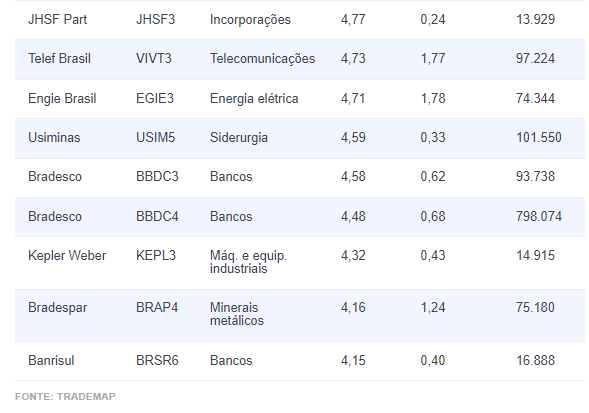
Task: Click the Siderurgia sector cell
Action: 239,138
